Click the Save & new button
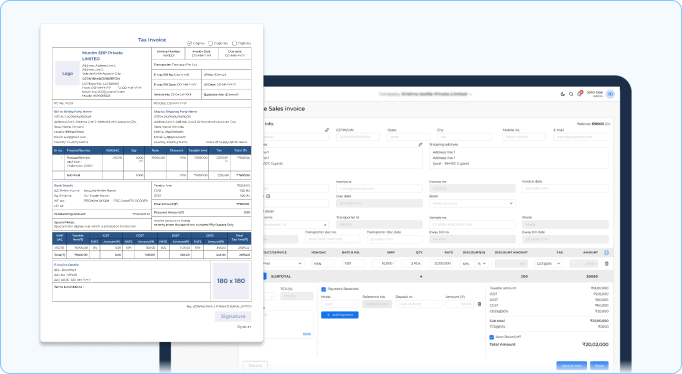 572,366
